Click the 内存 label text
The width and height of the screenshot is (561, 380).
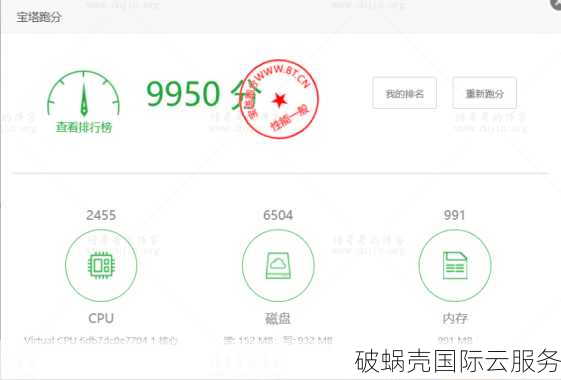click(455, 318)
